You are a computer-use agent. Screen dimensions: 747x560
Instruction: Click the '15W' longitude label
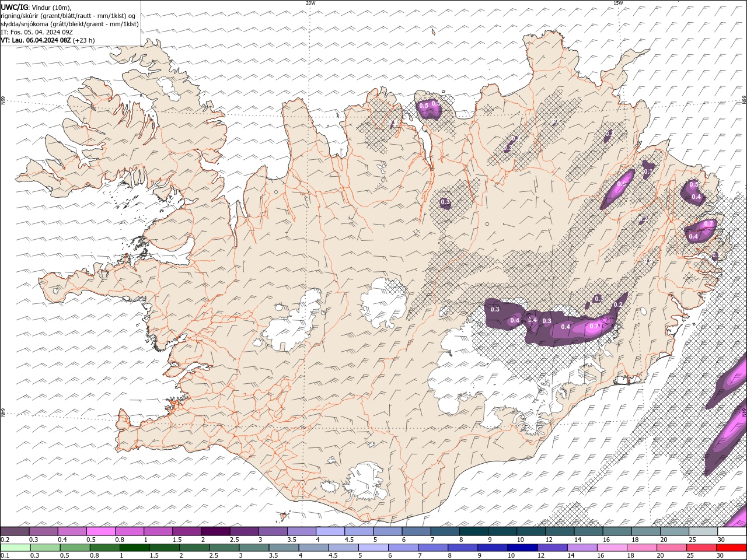point(618,3)
